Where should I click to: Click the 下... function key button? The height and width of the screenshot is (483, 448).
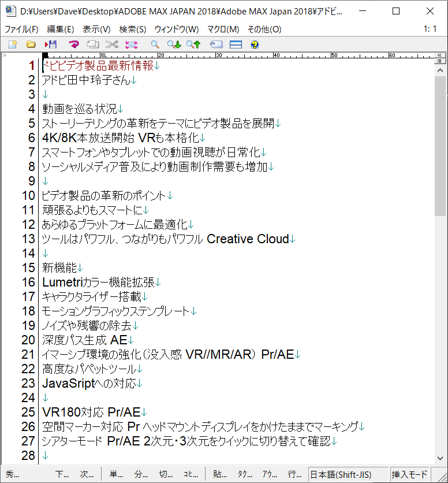62,474
